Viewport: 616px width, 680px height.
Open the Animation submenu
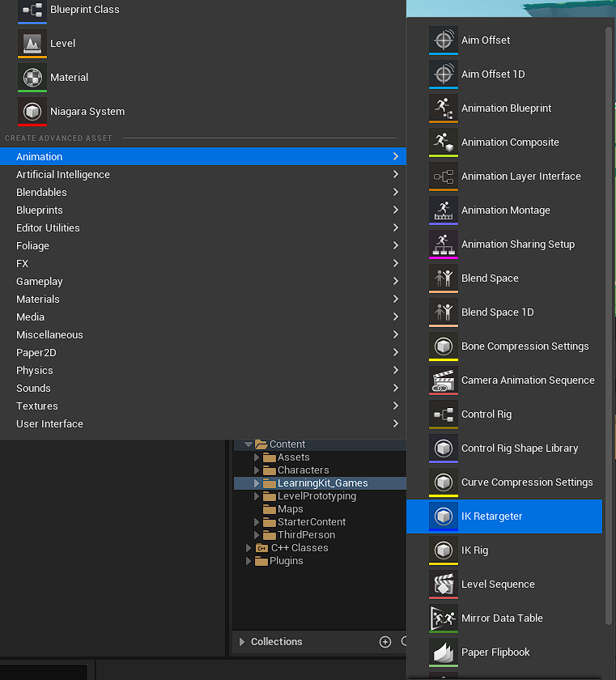tap(203, 156)
